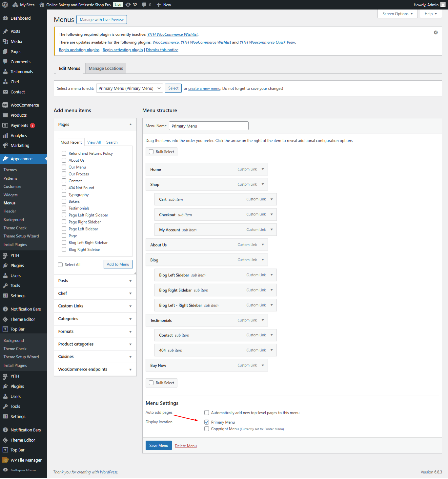
Task: Uncheck Primary Menu display location
Action: coord(207,422)
